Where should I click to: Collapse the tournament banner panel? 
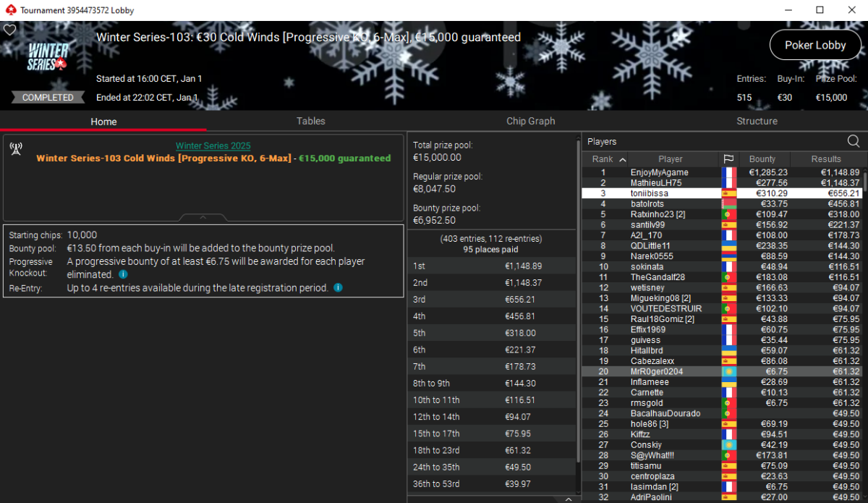click(203, 217)
